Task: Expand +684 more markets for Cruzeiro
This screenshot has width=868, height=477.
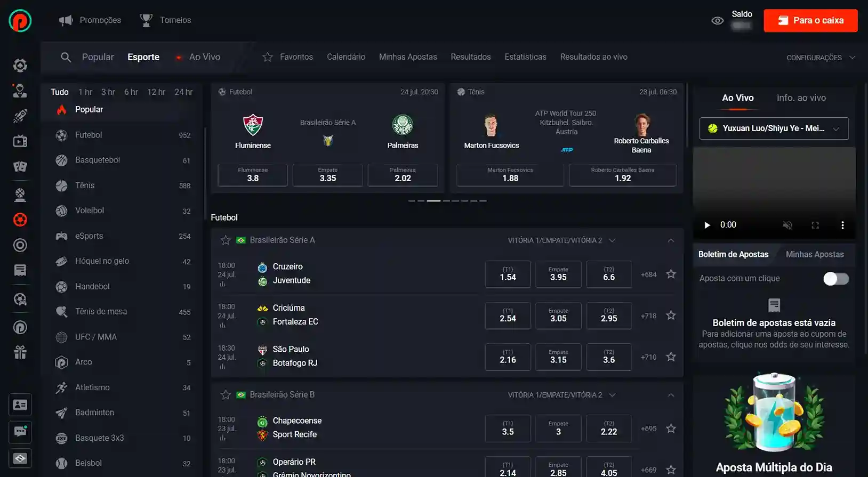Action: point(649,274)
